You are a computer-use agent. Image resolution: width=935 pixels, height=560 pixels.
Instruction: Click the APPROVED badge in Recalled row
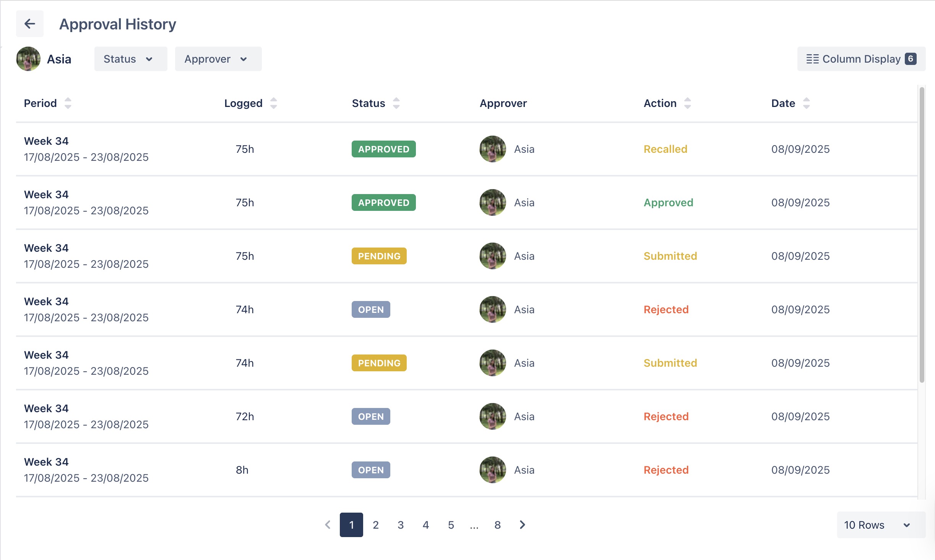coord(383,149)
